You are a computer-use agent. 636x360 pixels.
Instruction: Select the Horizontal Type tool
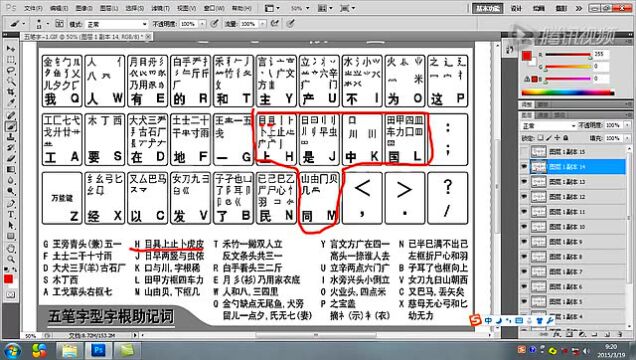(11, 214)
